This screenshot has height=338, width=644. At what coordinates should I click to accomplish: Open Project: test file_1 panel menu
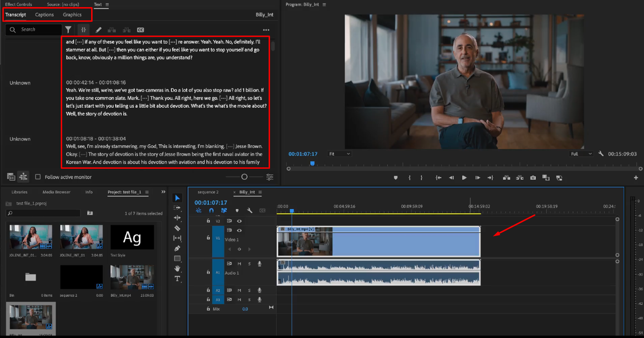pyautogui.click(x=146, y=192)
